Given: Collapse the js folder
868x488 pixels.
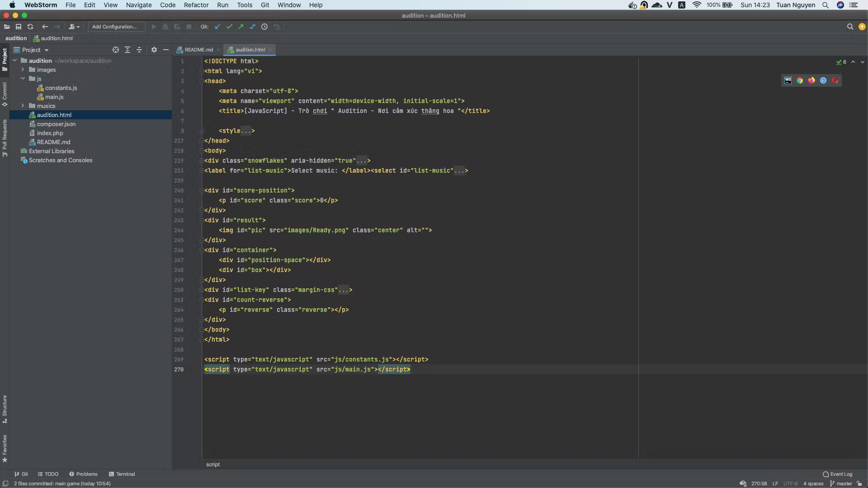Looking at the screenshot, I should click(23, 79).
